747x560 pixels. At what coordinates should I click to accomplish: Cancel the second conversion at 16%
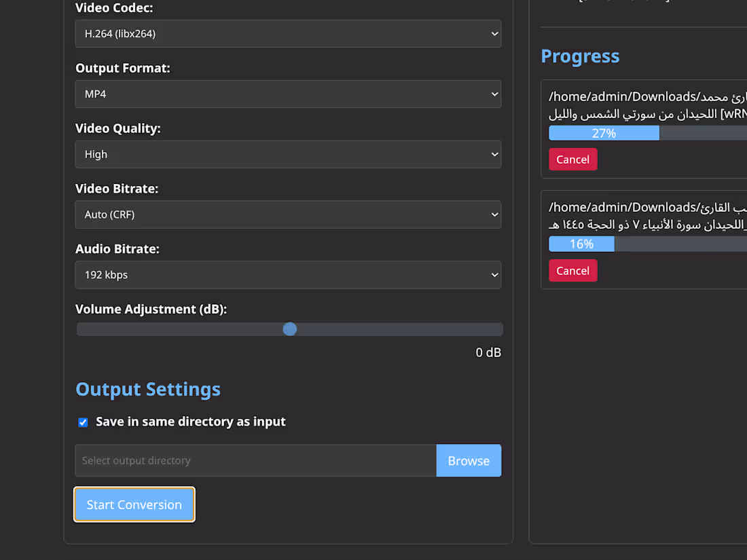(572, 270)
